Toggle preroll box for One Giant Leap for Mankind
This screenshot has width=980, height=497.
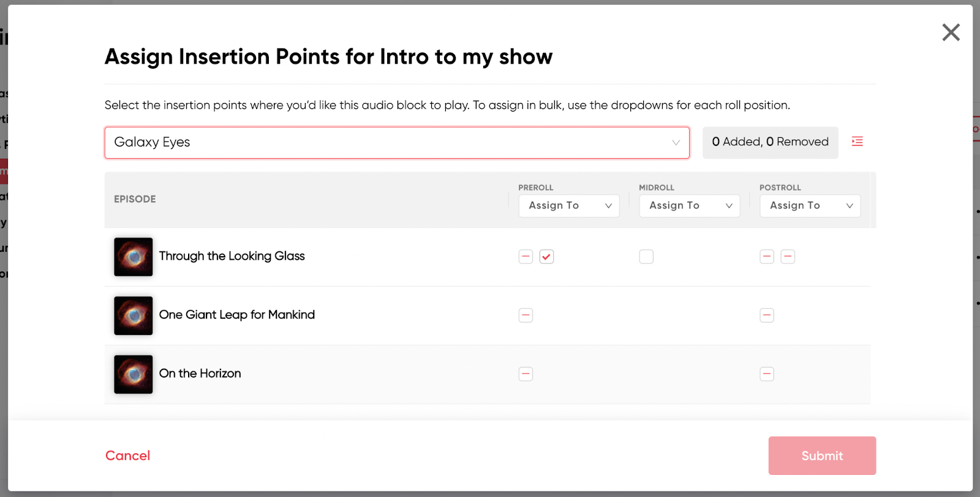526,316
